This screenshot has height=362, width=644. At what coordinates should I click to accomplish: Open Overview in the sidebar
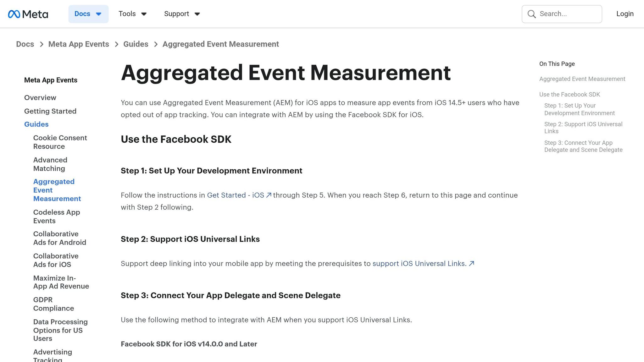(40, 98)
